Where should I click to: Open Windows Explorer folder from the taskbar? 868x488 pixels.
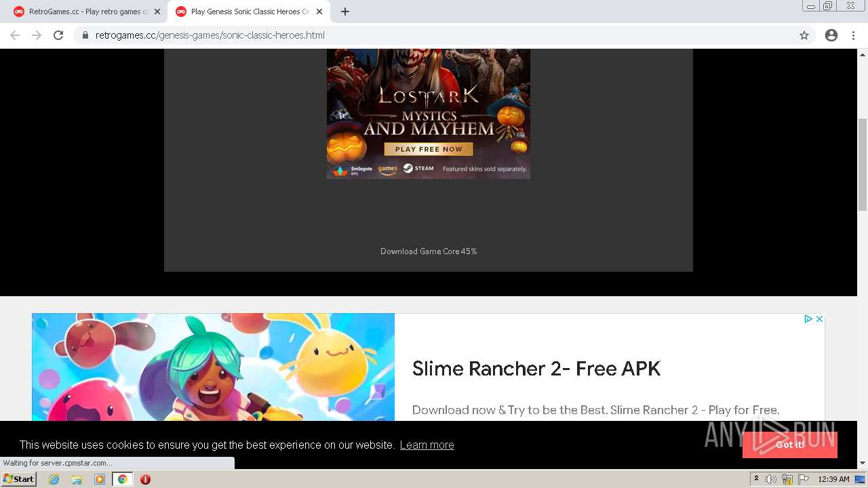(x=77, y=479)
